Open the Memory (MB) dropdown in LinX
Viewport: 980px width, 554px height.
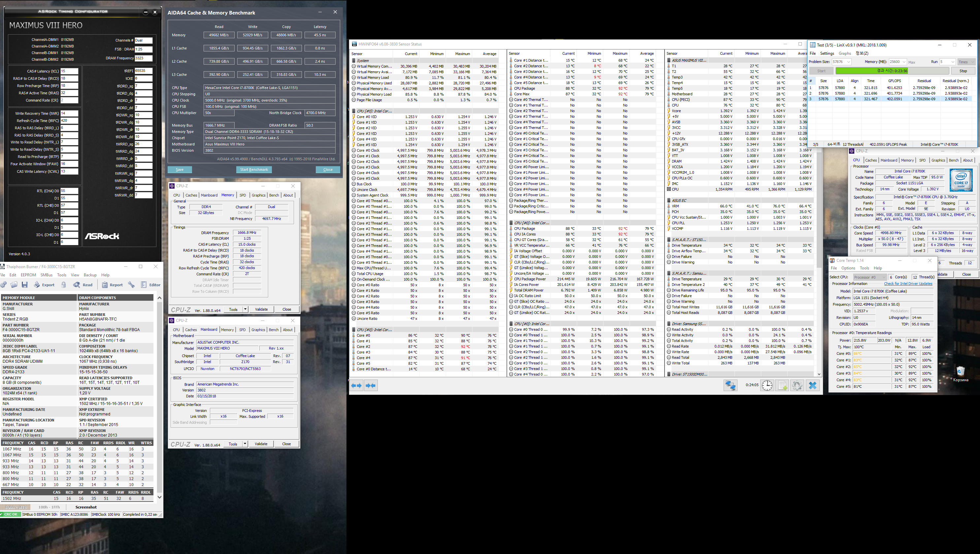pos(904,62)
